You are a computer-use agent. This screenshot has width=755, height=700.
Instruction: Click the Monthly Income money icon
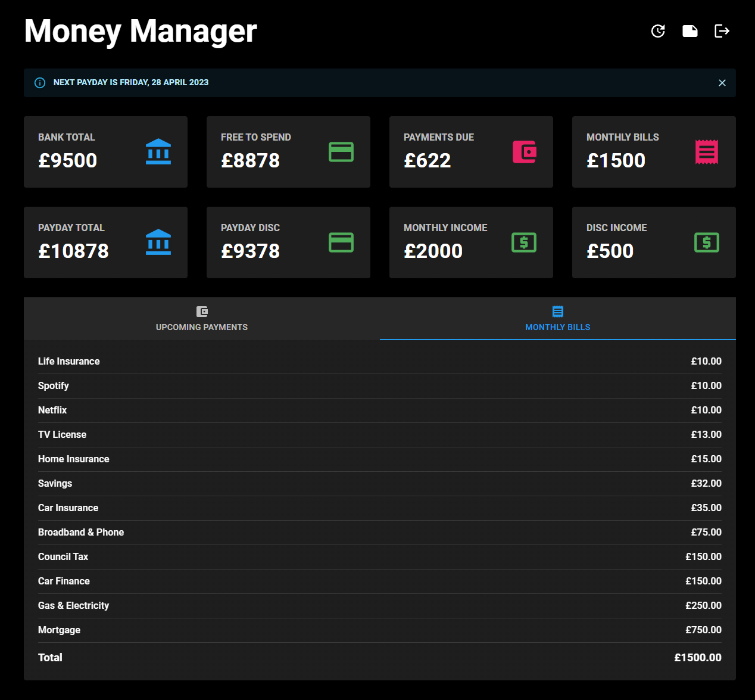coord(524,242)
